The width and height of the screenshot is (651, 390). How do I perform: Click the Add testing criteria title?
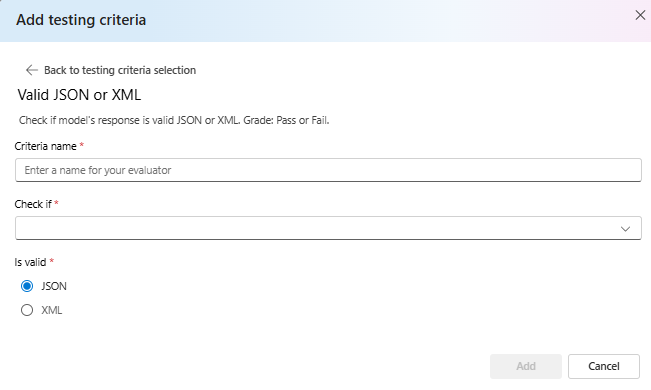click(81, 20)
